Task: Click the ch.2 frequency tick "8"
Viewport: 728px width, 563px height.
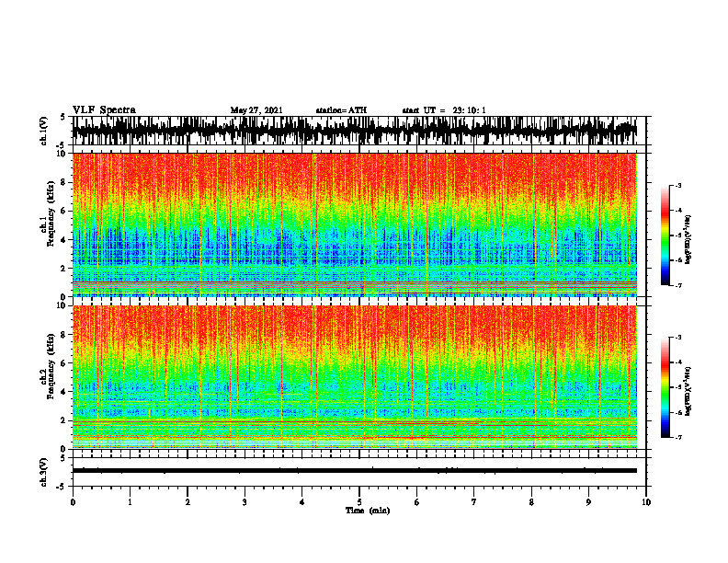Action: coord(63,335)
